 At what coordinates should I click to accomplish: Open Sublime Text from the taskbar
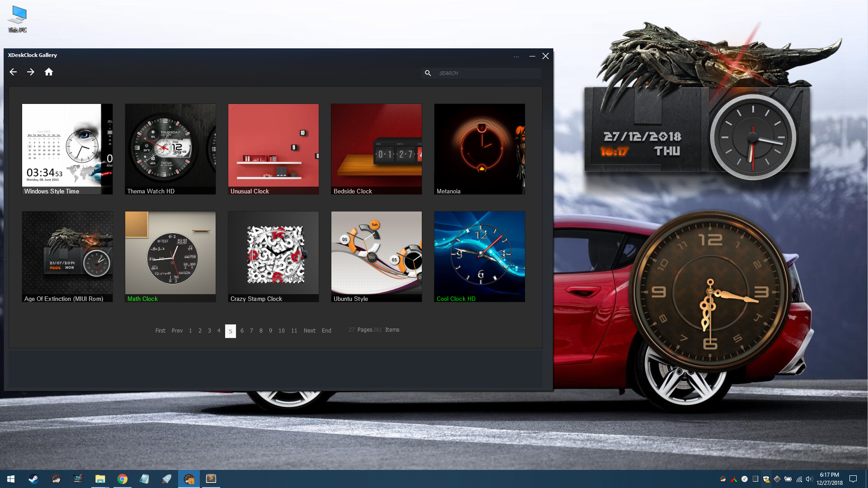coord(211,479)
